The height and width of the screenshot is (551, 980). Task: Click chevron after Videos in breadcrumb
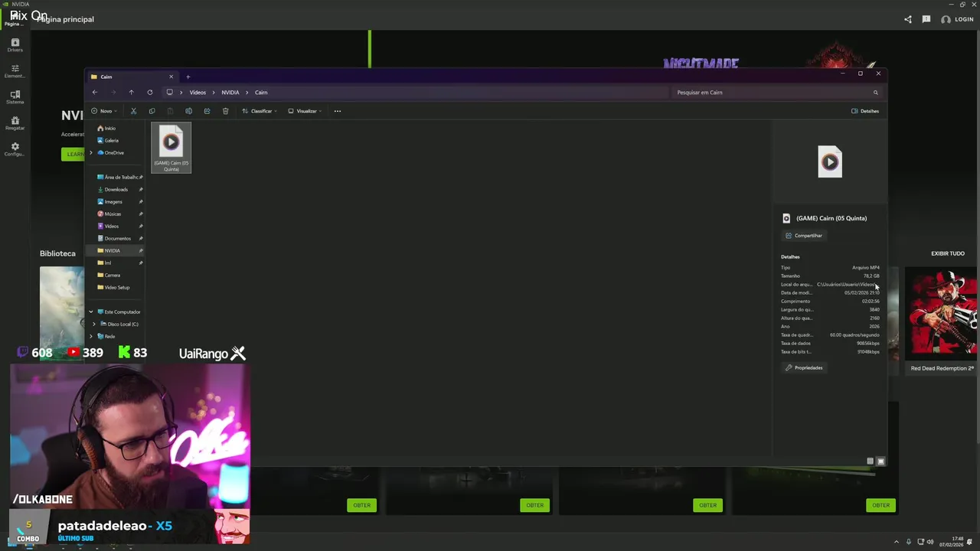coord(214,93)
